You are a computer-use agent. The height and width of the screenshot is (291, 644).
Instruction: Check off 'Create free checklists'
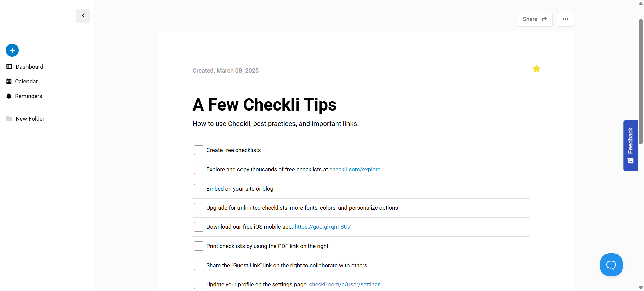pyautogui.click(x=198, y=150)
